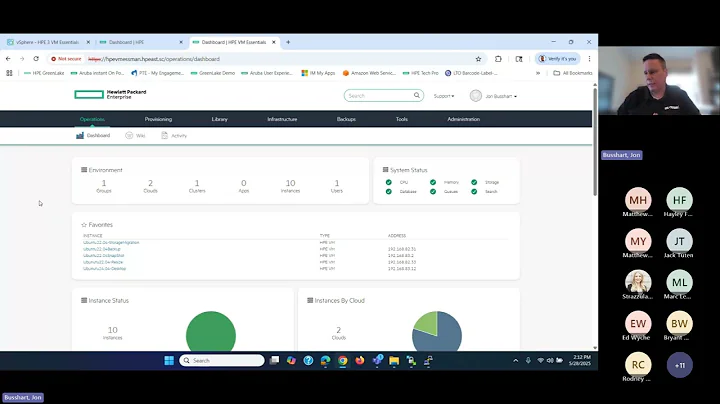720x404 pixels.
Task: Click the Queues green check status
Action: (x=433, y=191)
